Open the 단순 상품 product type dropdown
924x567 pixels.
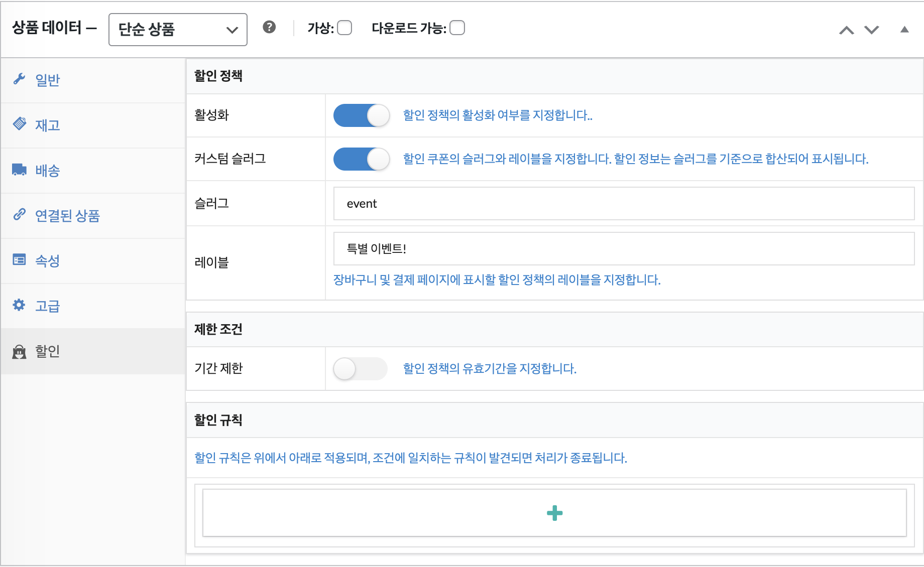[178, 30]
